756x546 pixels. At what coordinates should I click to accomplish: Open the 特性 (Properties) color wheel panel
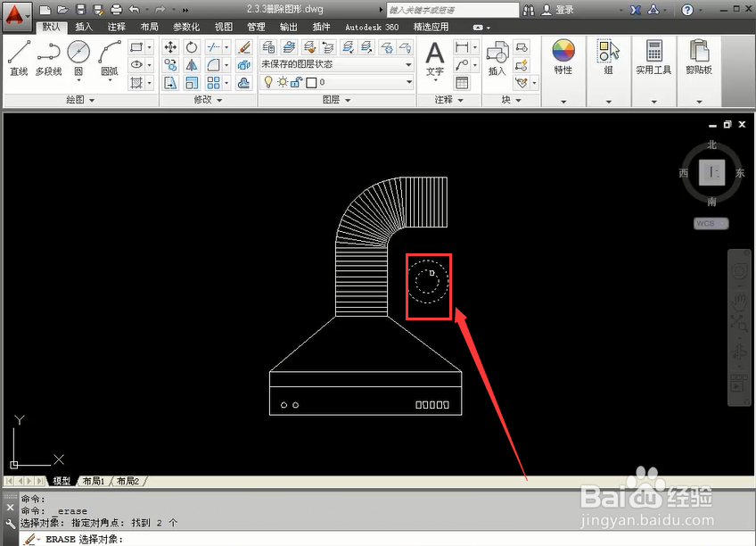click(x=563, y=57)
